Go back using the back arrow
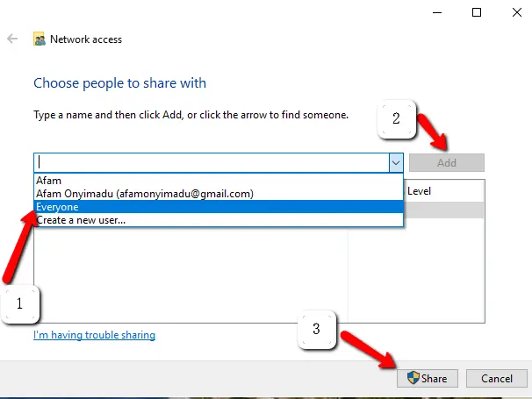The width and height of the screenshot is (532, 399). click(12, 39)
